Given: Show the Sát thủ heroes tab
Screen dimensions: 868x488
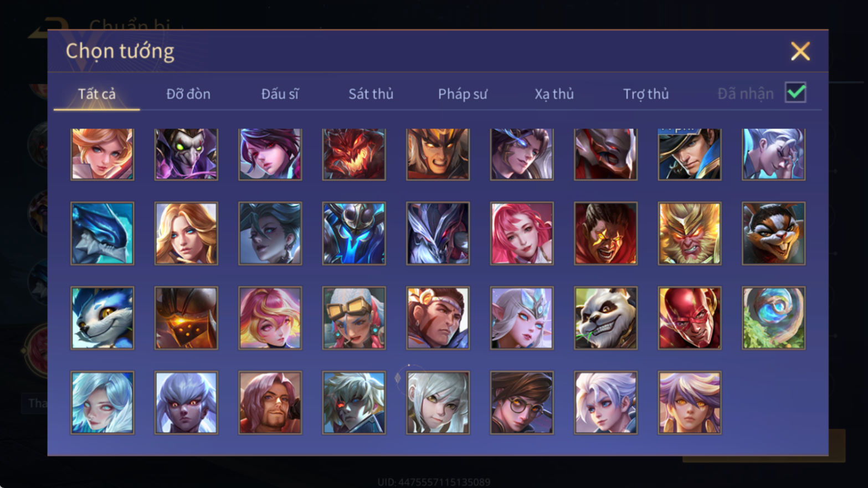Looking at the screenshot, I should [x=371, y=94].
